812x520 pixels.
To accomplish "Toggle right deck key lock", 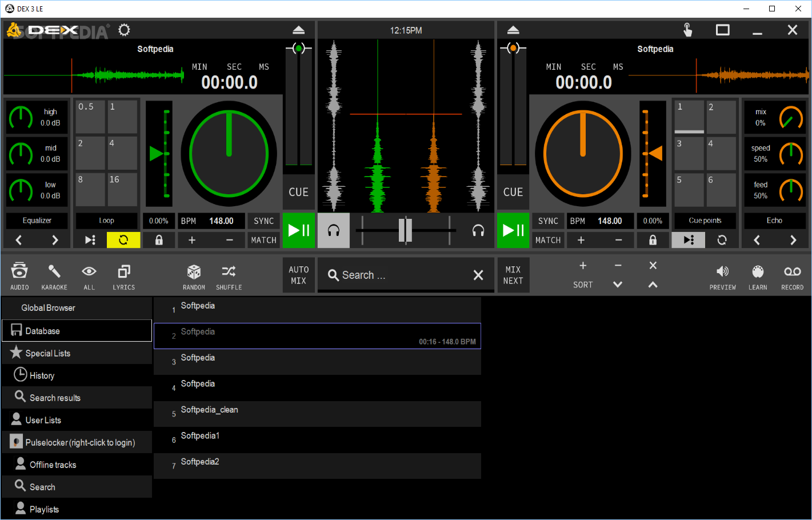I will 653,240.
